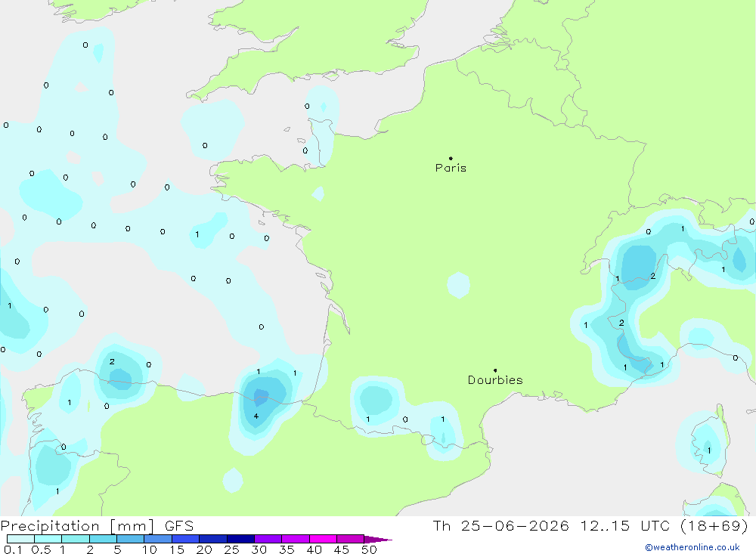The image size is (756, 554).
Task: Pick the 15–20 mm legend swatch
Action: 186,539
